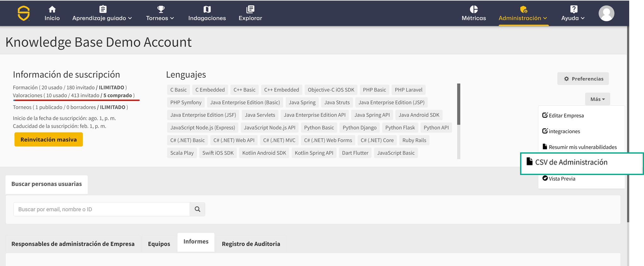Screen dimensions: 644x266
Task: Click the Java Spring tag
Action: tap(302, 102)
